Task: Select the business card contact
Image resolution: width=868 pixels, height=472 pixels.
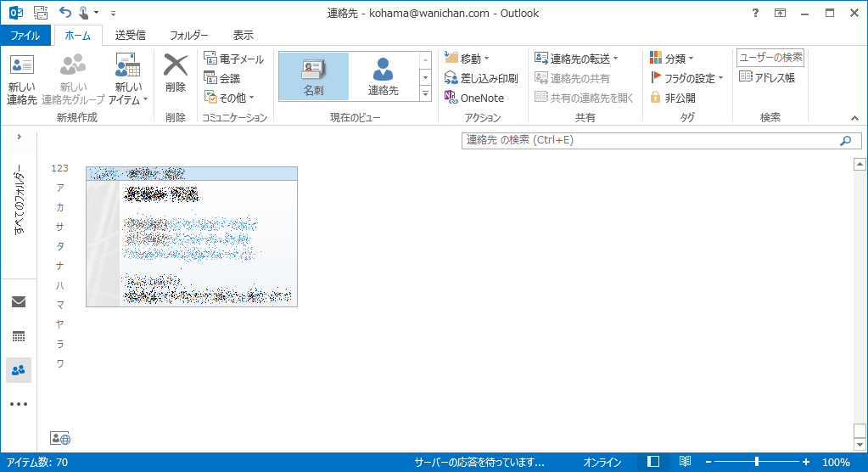Action: (x=192, y=237)
